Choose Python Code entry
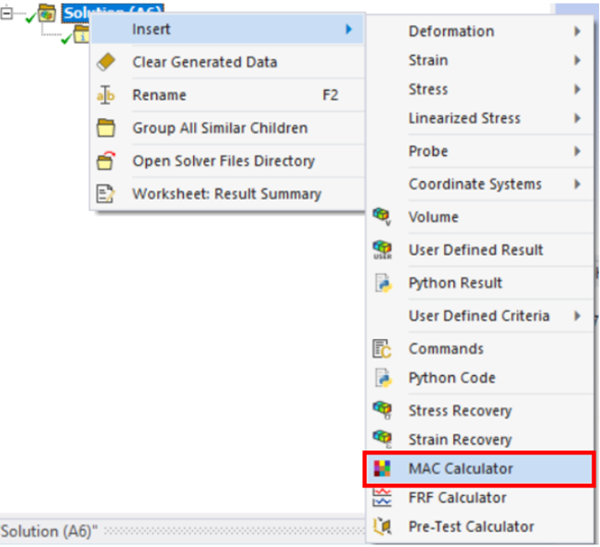Screen dimensions: 600x547 (x=480, y=378)
